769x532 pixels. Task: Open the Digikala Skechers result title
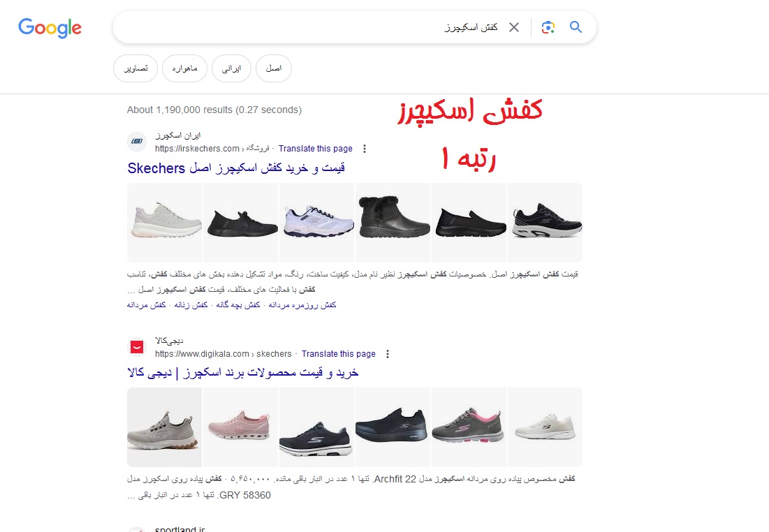tap(243, 373)
